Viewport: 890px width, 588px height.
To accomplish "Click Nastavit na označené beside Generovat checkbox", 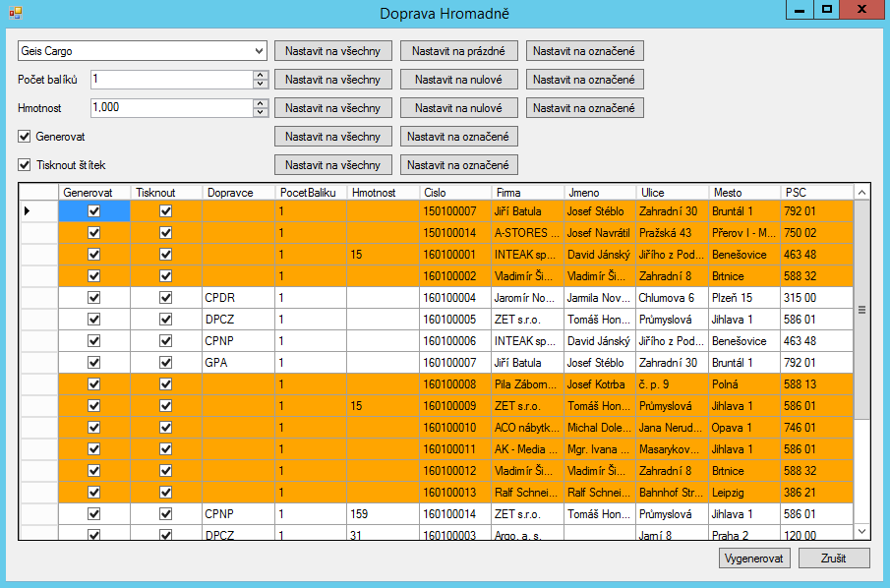I will pyautogui.click(x=458, y=137).
